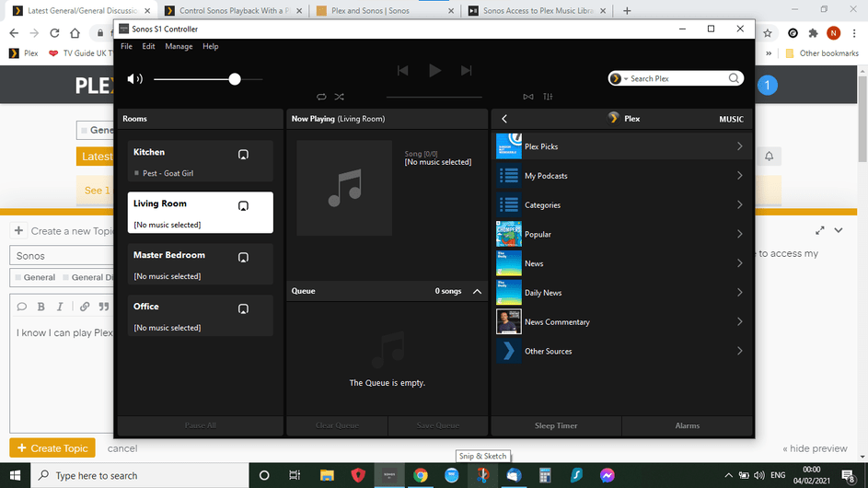The height and width of the screenshot is (488, 868).
Task: Click the Save Queue button
Action: click(x=437, y=425)
